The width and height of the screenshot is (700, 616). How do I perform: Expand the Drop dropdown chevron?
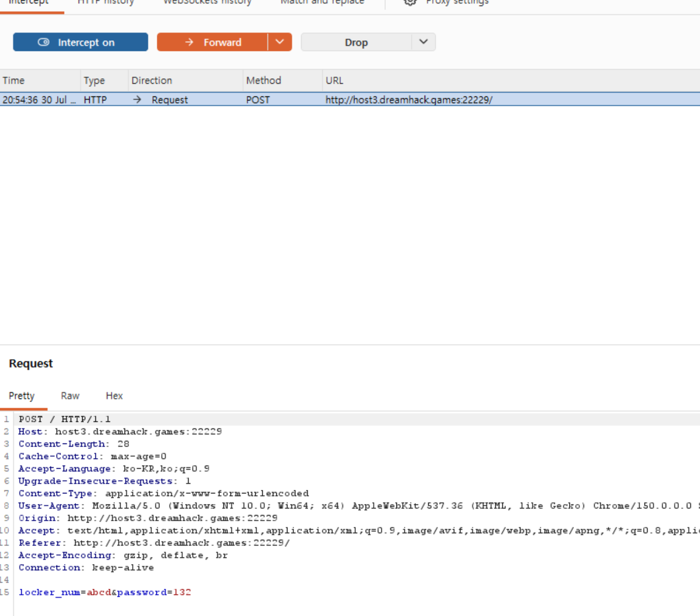tap(424, 42)
